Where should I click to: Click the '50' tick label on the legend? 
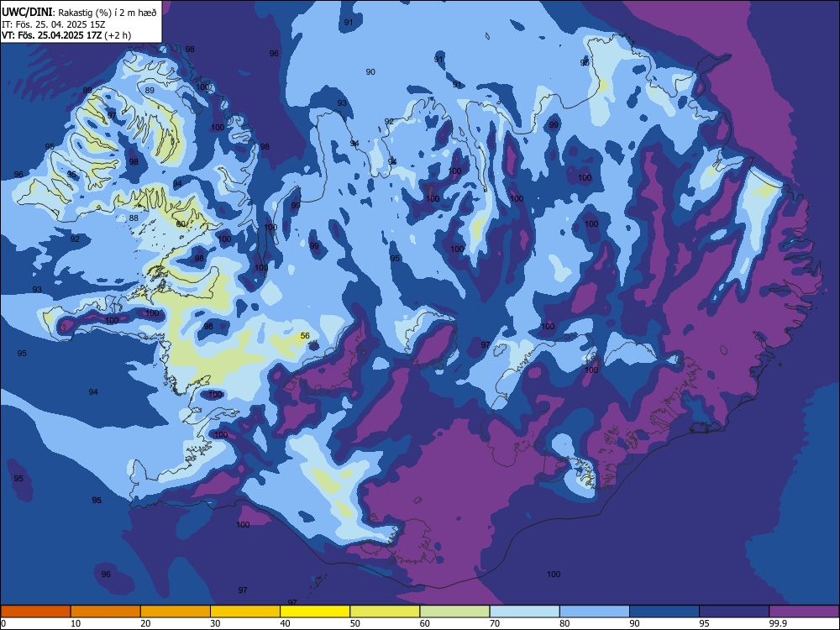coord(355,623)
